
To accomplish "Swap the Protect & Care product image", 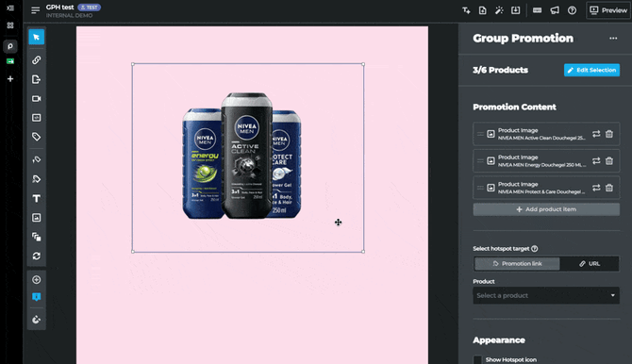I will point(596,188).
